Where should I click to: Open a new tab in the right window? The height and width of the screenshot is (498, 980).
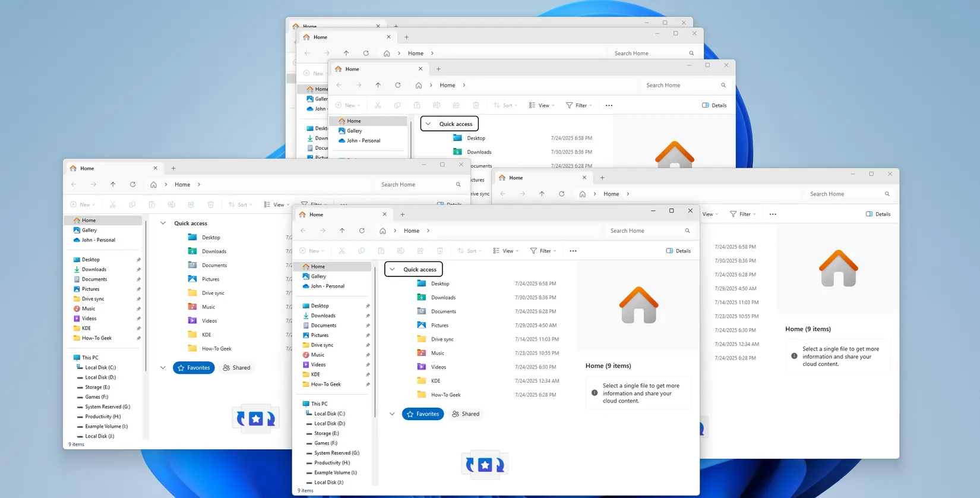tap(602, 178)
